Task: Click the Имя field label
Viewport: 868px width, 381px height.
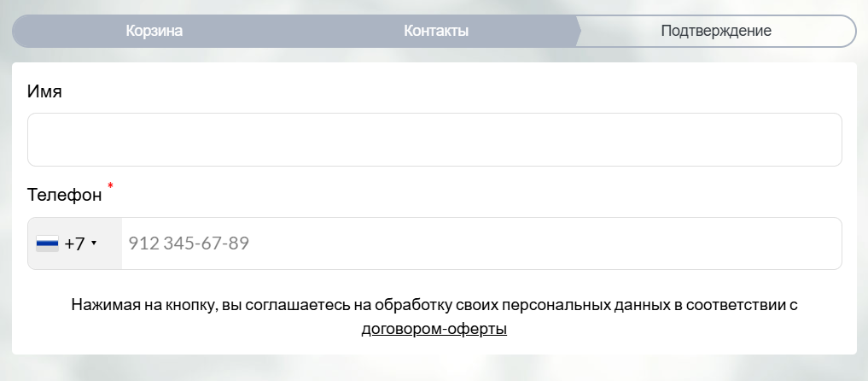Action: [44, 91]
